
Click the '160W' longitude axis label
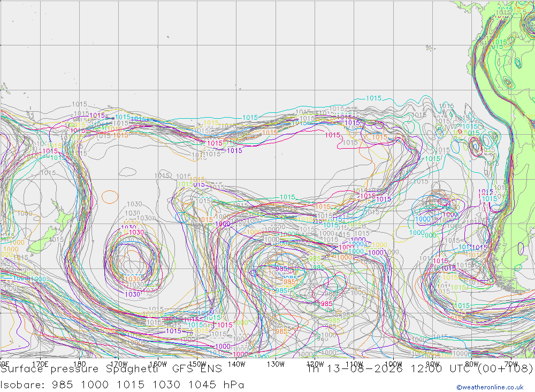click(x=158, y=364)
